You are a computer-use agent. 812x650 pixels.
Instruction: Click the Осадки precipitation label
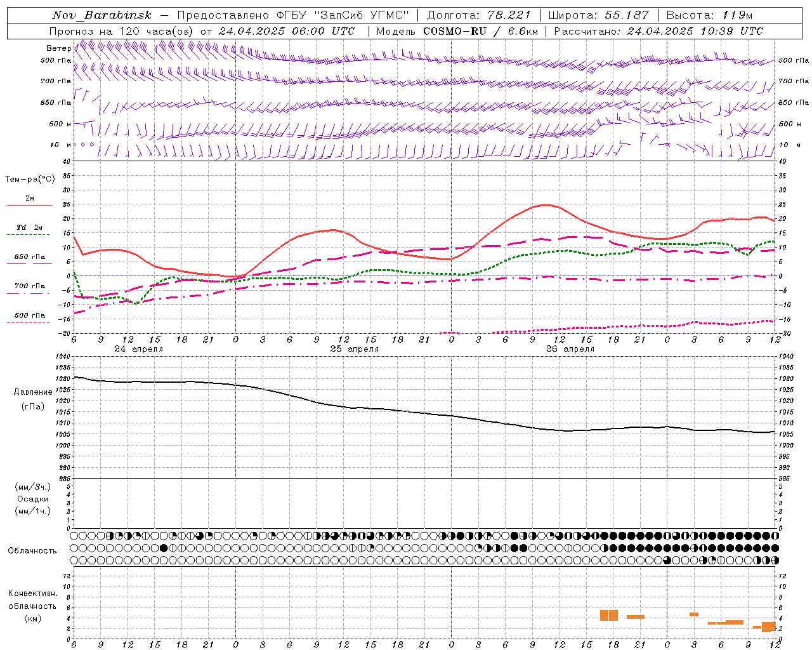click(x=33, y=499)
